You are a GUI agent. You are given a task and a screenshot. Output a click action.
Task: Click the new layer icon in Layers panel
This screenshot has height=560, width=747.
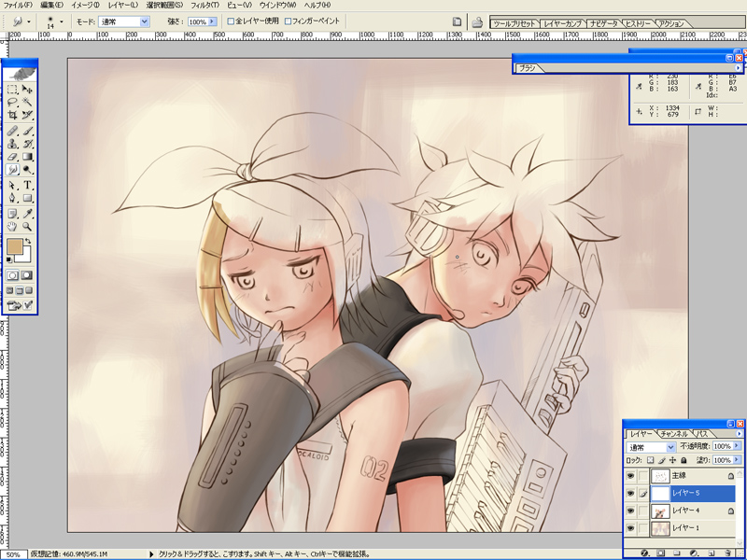[711, 553]
